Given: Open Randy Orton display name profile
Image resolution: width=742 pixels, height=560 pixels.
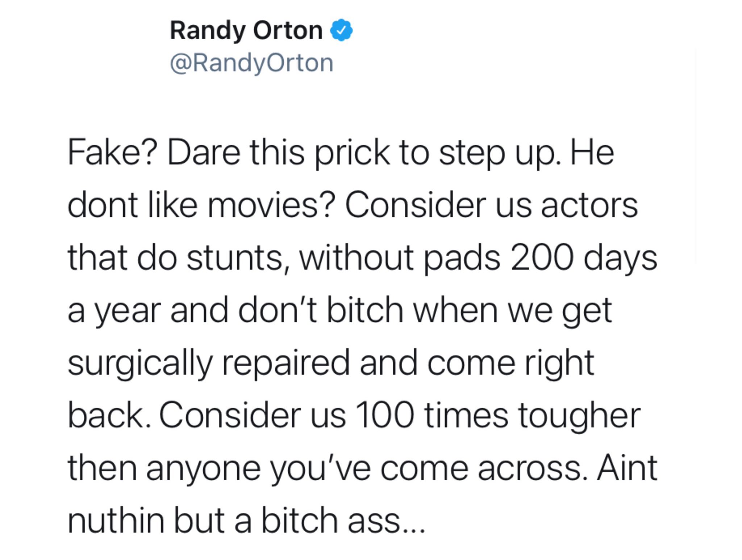Looking at the screenshot, I should point(246,30).
